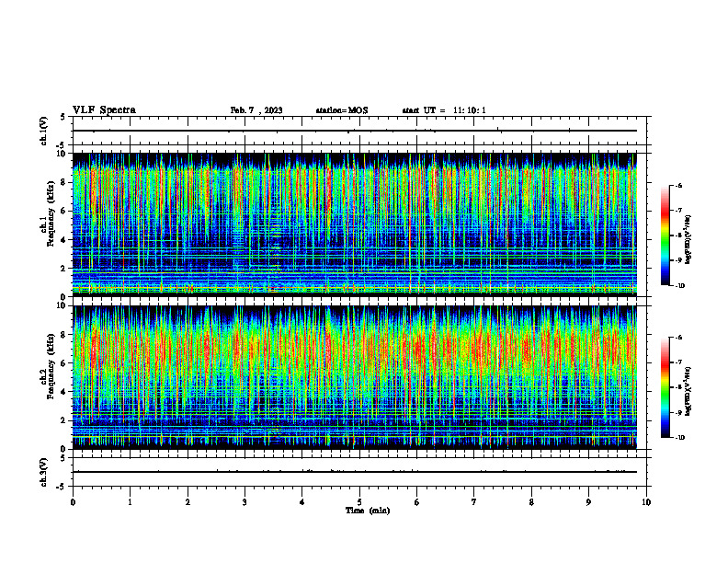The height and width of the screenshot is (563, 728).
Task: Click the "-6" label on ch.2 colorbar
Action: (x=678, y=338)
